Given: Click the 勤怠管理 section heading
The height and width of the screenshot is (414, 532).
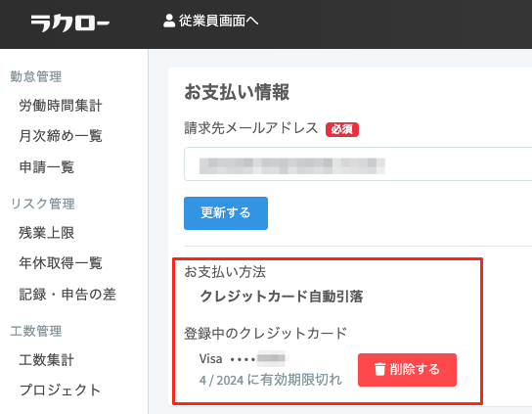Looking at the screenshot, I should point(36,76).
